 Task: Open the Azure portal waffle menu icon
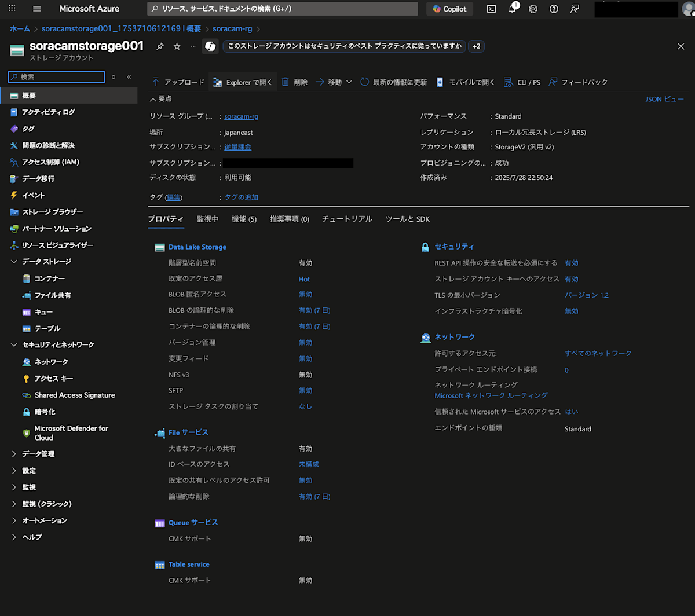coord(13,9)
